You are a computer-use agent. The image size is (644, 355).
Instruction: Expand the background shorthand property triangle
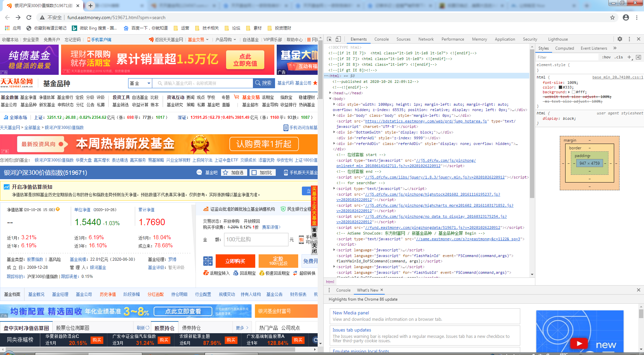[x=569, y=92]
